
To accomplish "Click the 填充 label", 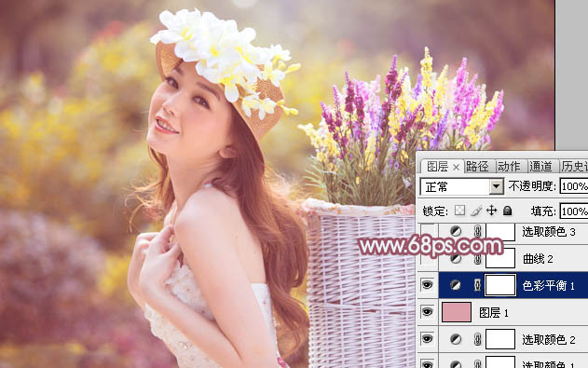I will tap(543, 211).
